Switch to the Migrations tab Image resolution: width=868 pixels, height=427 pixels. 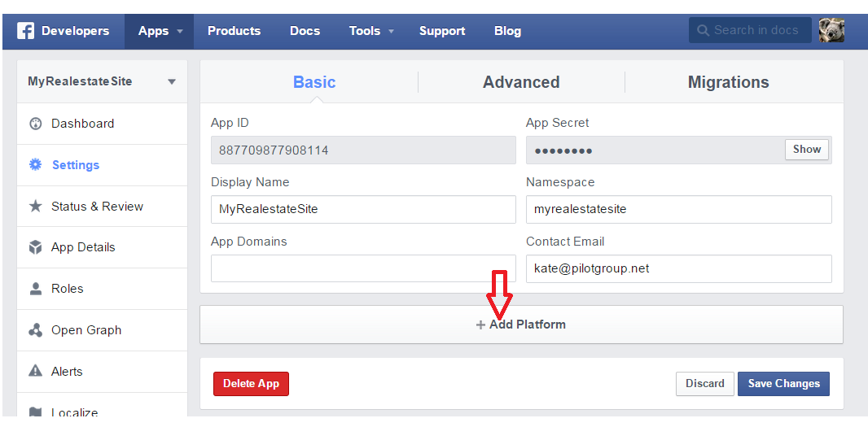[x=729, y=82]
